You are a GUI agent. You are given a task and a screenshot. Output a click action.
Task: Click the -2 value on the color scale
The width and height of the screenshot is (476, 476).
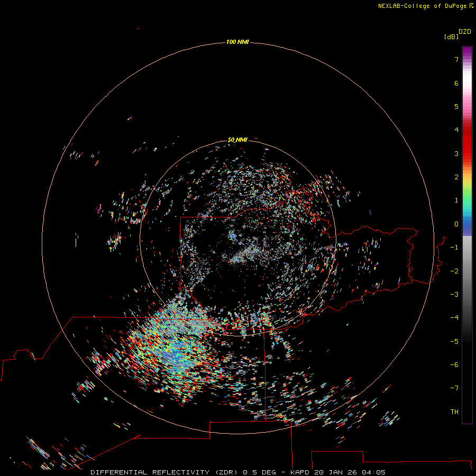click(x=454, y=271)
